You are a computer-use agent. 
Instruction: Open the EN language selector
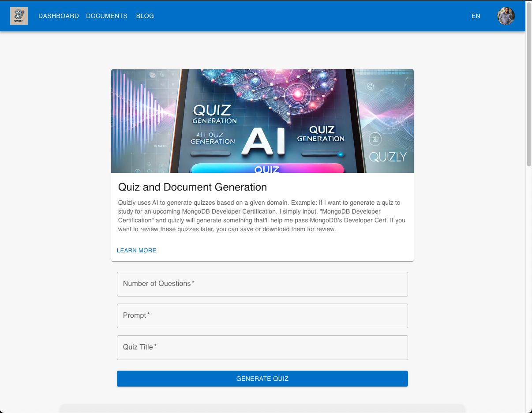tap(476, 16)
